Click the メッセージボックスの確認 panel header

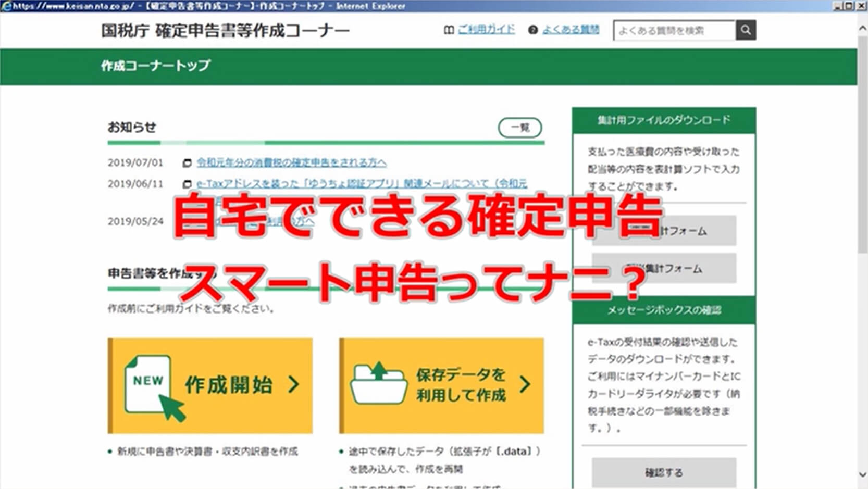(664, 310)
